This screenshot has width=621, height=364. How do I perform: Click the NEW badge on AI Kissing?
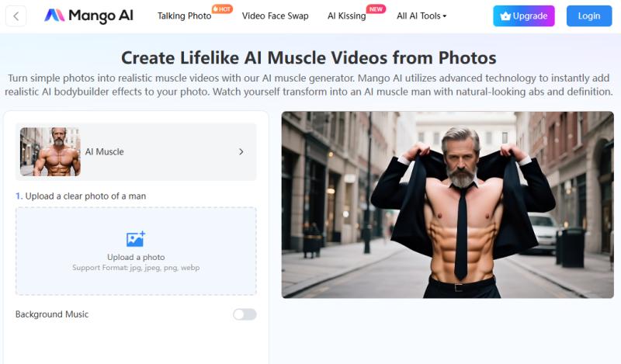tap(376, 9)
